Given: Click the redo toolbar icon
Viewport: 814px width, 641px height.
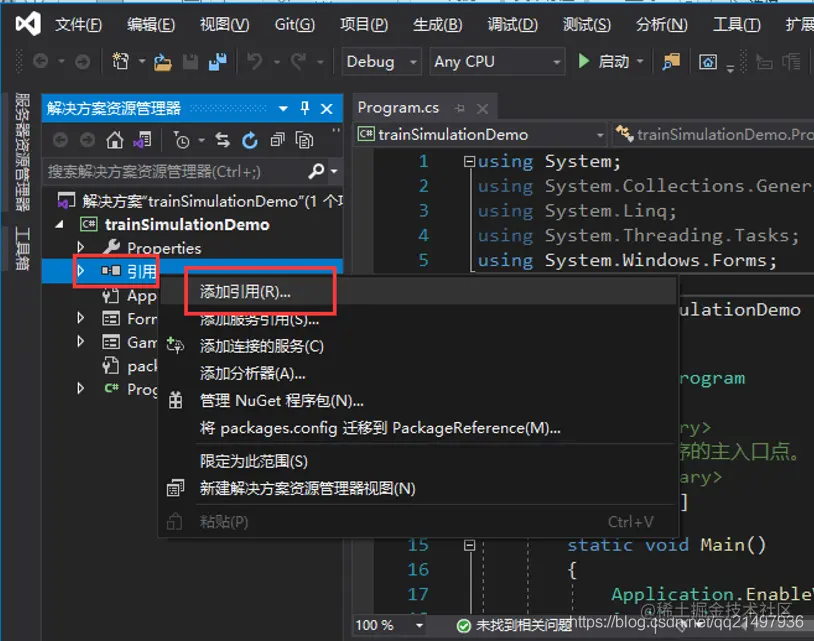Looking at the screenshot, I should click(299, 61).
